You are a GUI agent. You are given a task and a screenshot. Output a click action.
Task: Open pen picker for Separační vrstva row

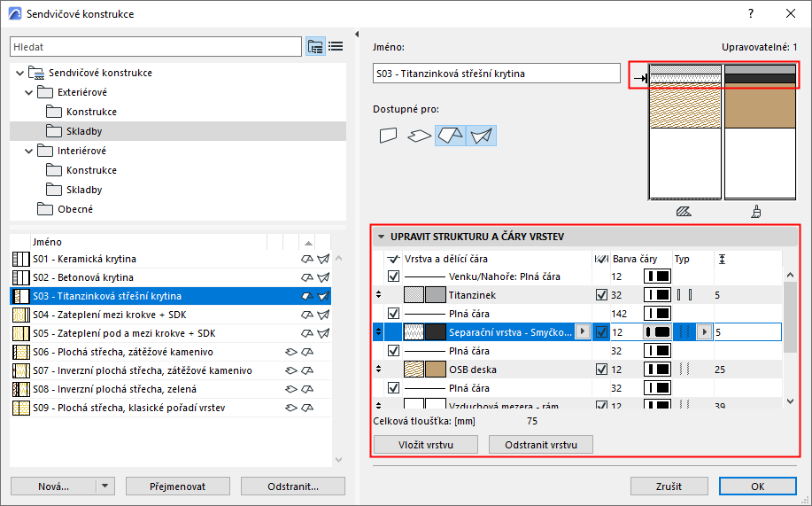[x=657, y=332]
